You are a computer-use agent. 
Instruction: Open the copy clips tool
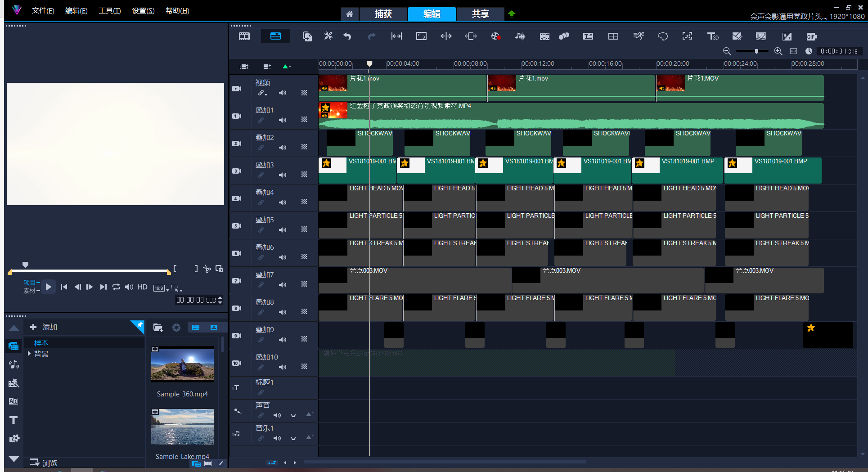point(307,36)
